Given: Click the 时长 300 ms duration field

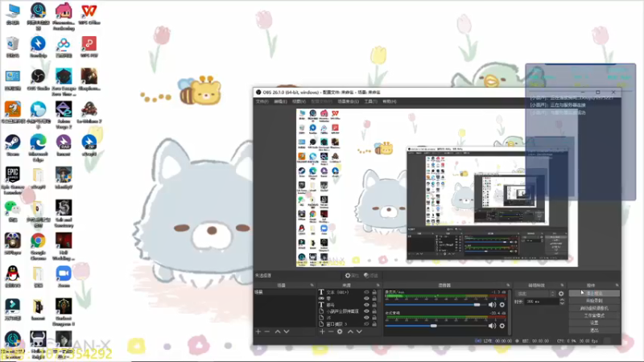Looking at the screenshot, I should coord(542,302).
